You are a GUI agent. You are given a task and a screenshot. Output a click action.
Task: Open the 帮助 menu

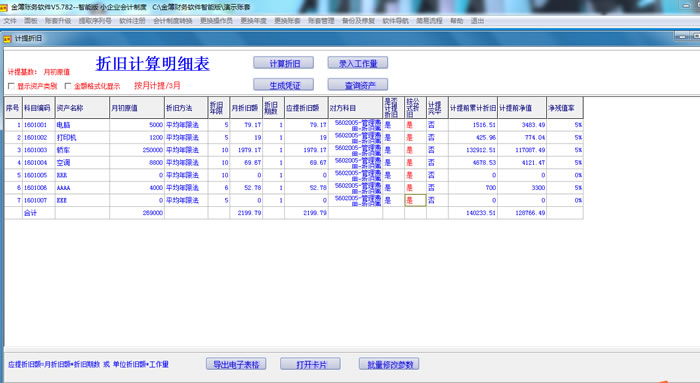coord(456,21)
